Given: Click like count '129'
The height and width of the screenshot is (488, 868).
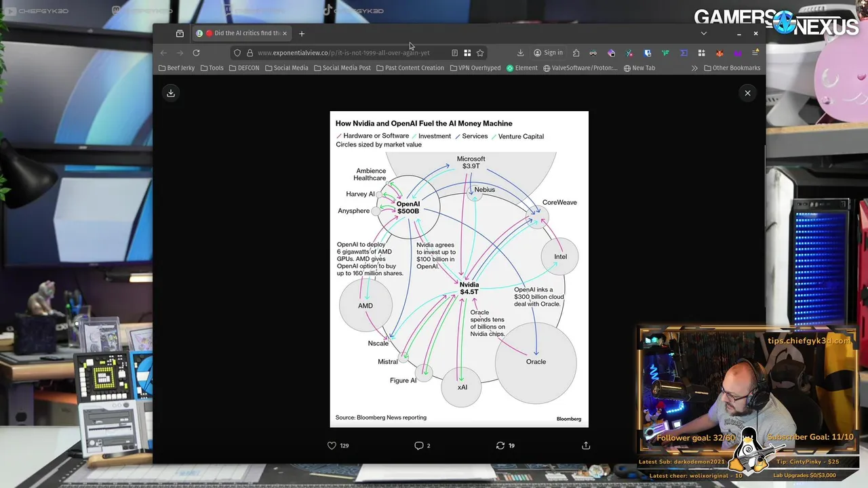Looking at the screenshot, I should pos(344,445).
